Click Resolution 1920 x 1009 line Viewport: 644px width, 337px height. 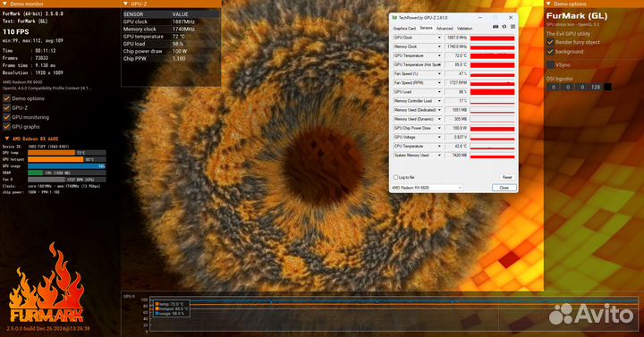33,72
